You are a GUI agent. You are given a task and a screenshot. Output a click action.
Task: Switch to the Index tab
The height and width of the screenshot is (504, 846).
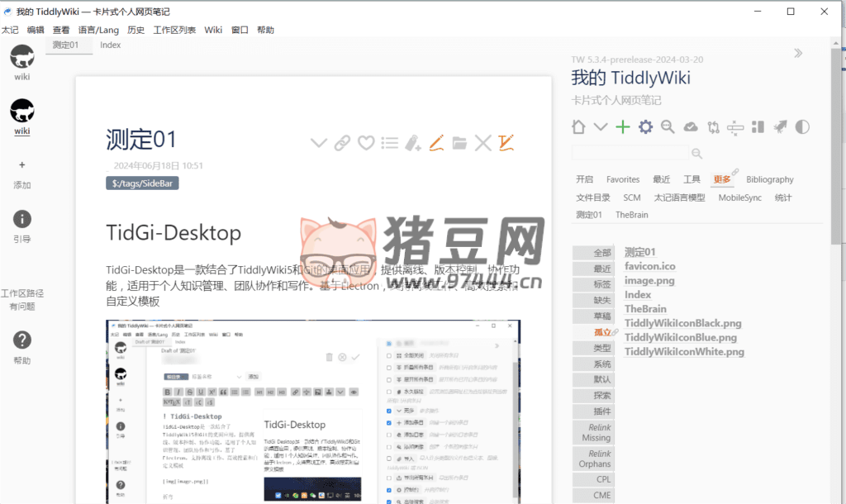pyautogui.click(x=110, y=45)
